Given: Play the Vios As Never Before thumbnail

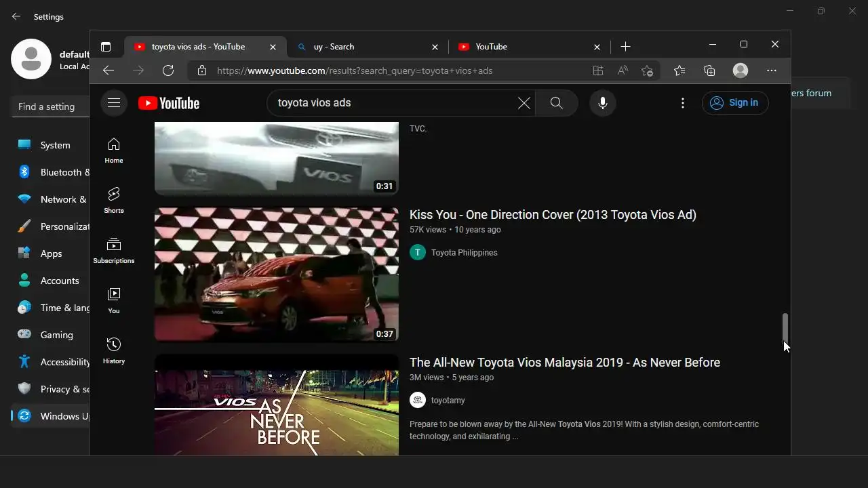Looking at the screenshot, I should click(x=277, y=405).
